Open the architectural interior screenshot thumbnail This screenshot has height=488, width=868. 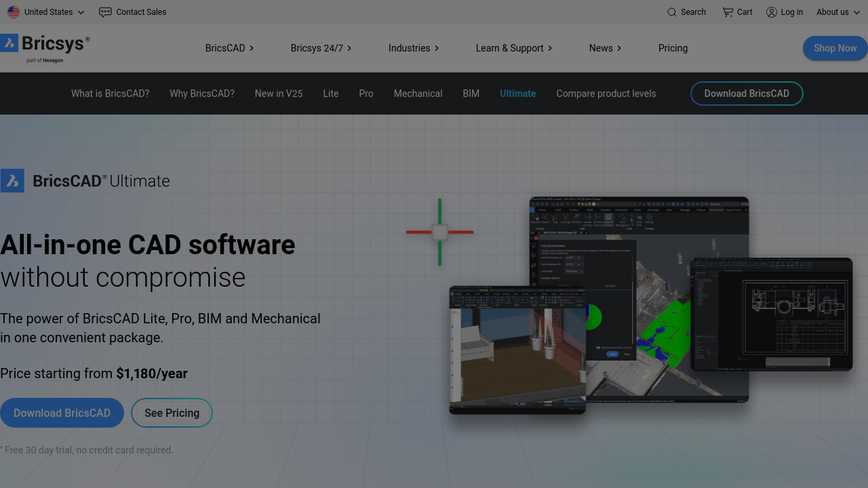517,350
